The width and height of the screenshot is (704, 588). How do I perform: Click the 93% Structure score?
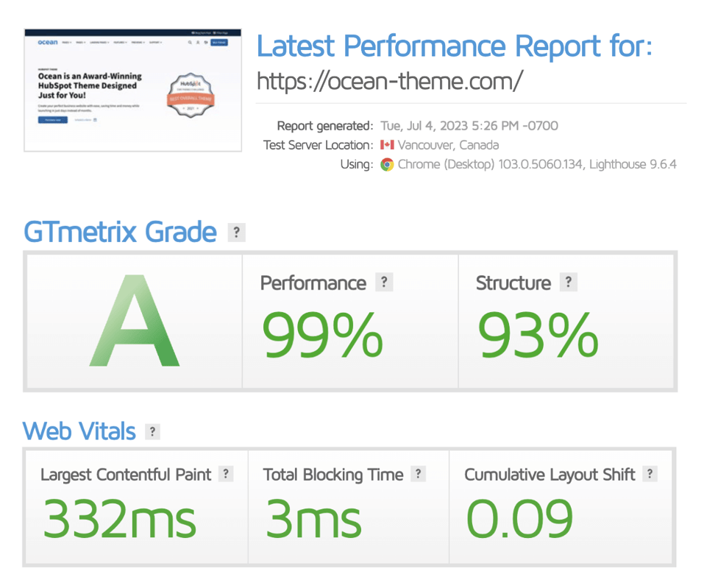click(538, 336)
